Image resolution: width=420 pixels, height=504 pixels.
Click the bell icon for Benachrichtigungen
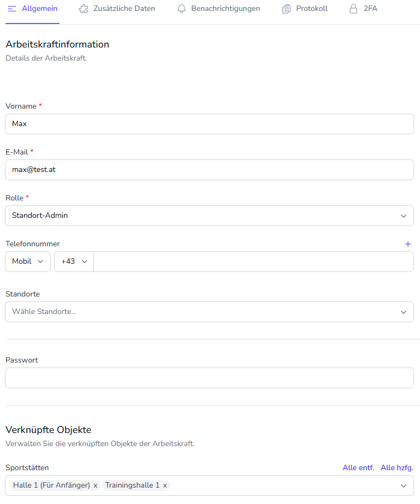182,9
